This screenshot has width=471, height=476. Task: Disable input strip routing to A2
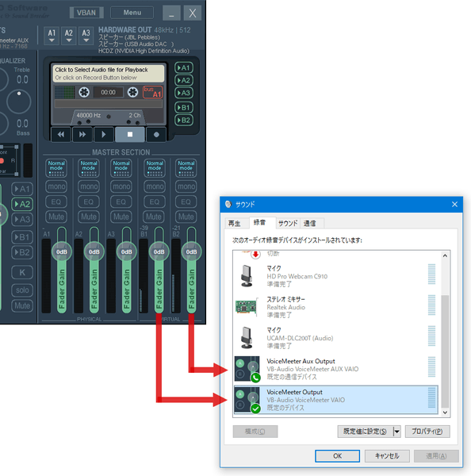point(22,204)
